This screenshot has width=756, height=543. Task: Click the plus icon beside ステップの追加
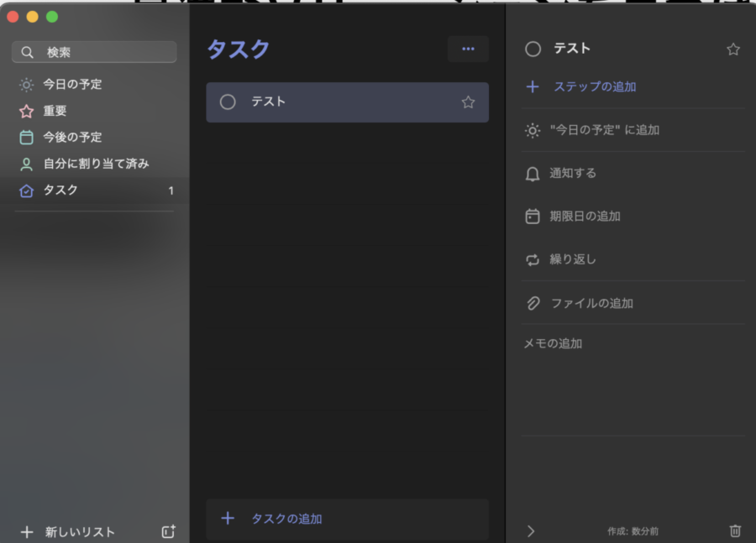pos(533,86)
